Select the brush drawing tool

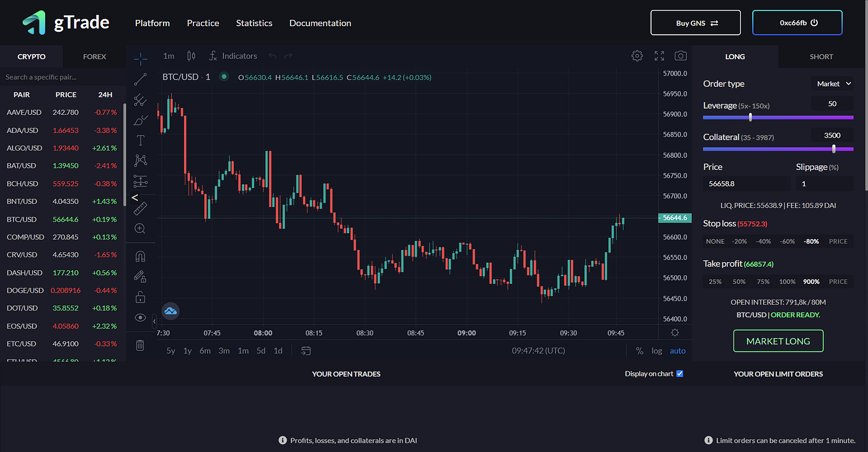click(141, 120)
